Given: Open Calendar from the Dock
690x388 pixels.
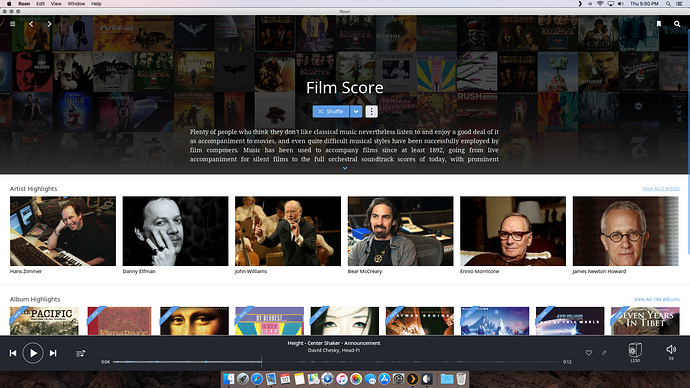Looking at the screenshot, I should [x=285, y=379].
